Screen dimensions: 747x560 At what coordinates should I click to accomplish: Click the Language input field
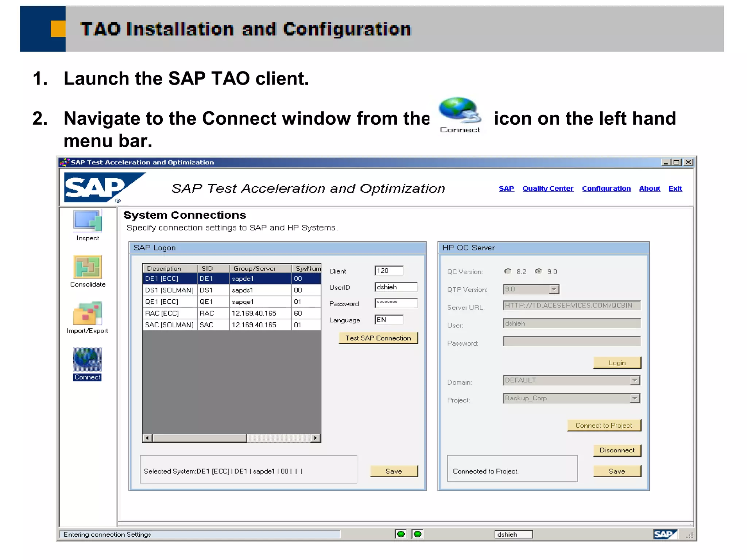[x=389, y=320]
